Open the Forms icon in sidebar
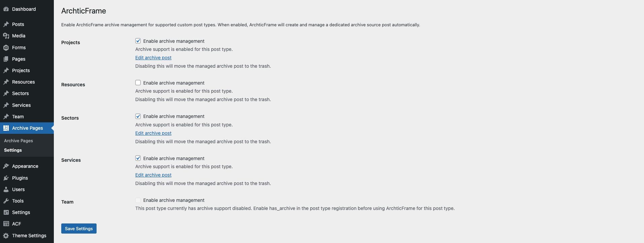The width and height of the screenshot is (644, 243). click(x=6, y=48)
